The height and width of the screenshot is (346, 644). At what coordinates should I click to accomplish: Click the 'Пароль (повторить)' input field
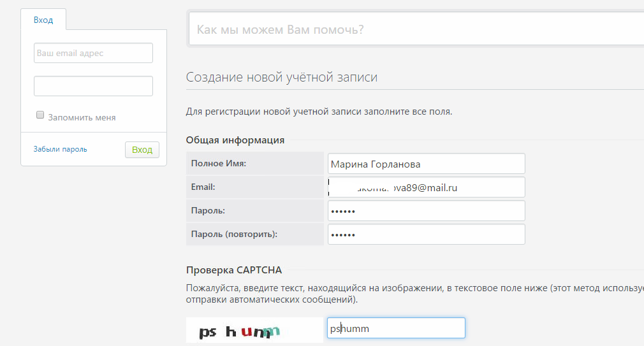426,234
